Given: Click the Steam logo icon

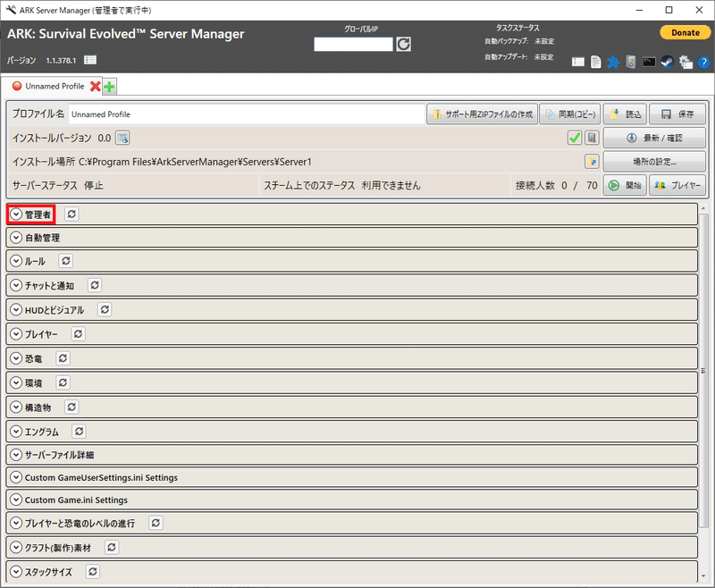Looking at the screenshot, I should point(668,62).
